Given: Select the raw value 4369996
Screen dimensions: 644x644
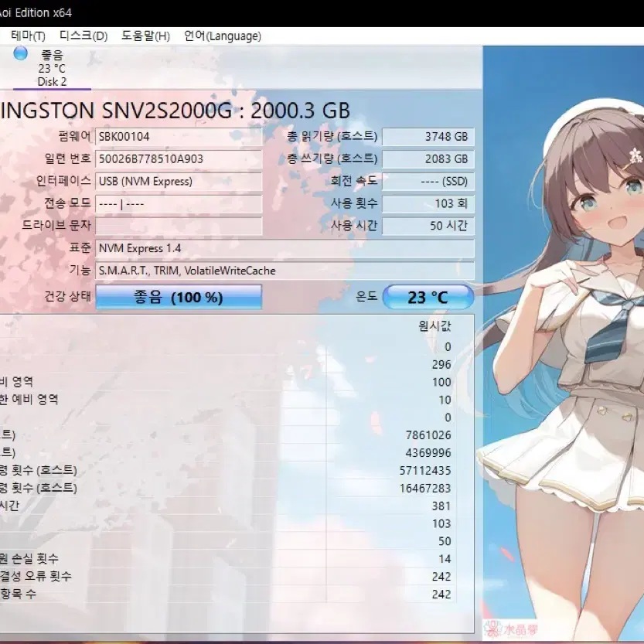Looking at the screenshot, I should [x=428, y=452].
